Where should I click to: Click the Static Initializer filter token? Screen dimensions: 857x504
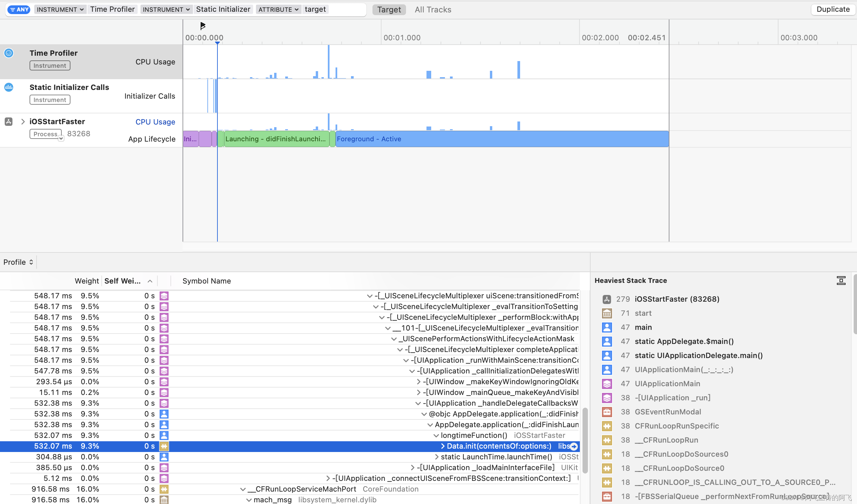tap(223, 9)
